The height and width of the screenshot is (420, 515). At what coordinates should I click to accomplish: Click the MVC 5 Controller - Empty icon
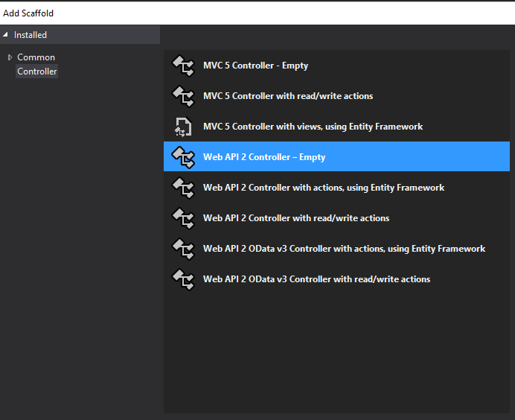(183, 66)
